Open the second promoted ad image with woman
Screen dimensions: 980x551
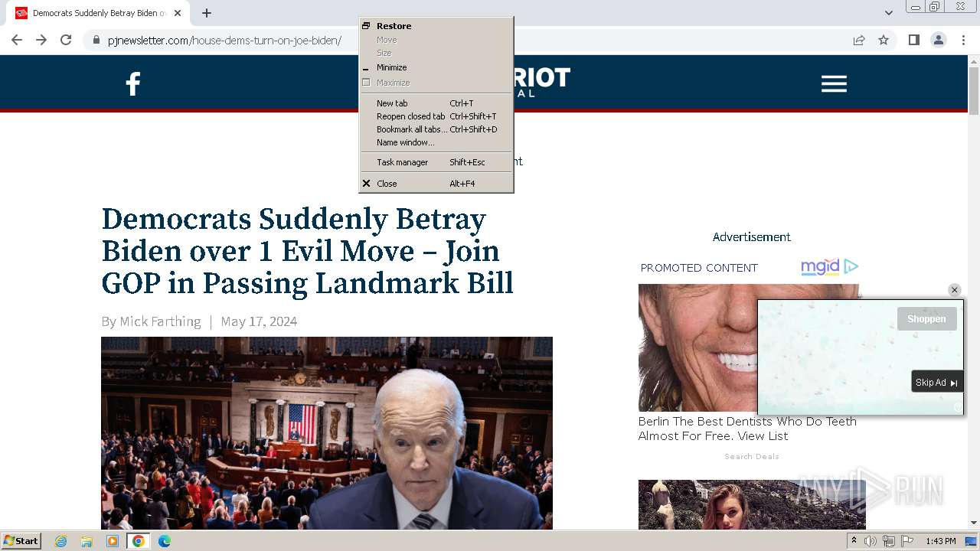click(752, 504)
